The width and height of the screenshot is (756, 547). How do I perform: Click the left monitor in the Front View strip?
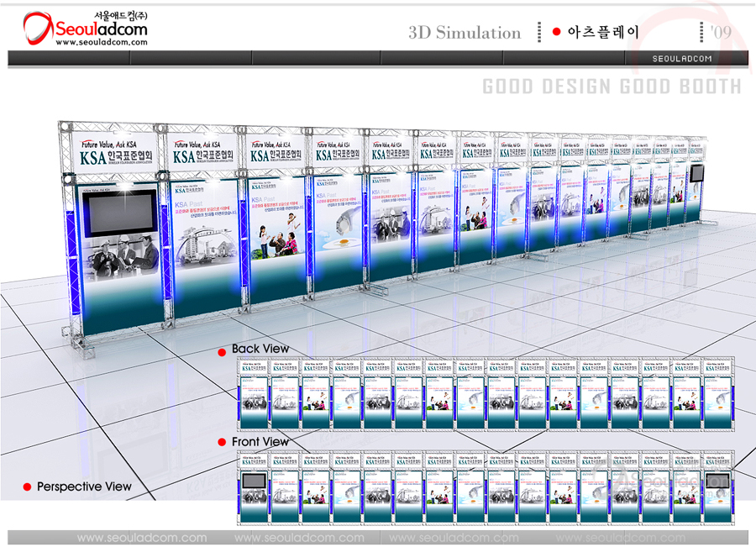tap(253, 481)
